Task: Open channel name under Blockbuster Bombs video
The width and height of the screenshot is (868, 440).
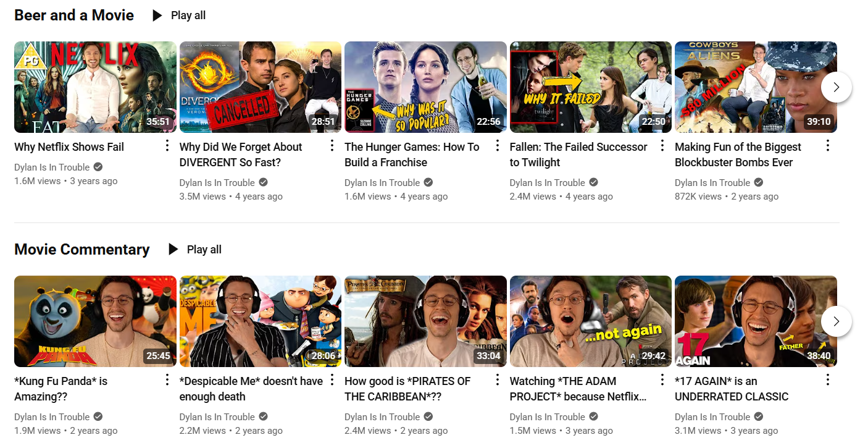Action: 712,183
